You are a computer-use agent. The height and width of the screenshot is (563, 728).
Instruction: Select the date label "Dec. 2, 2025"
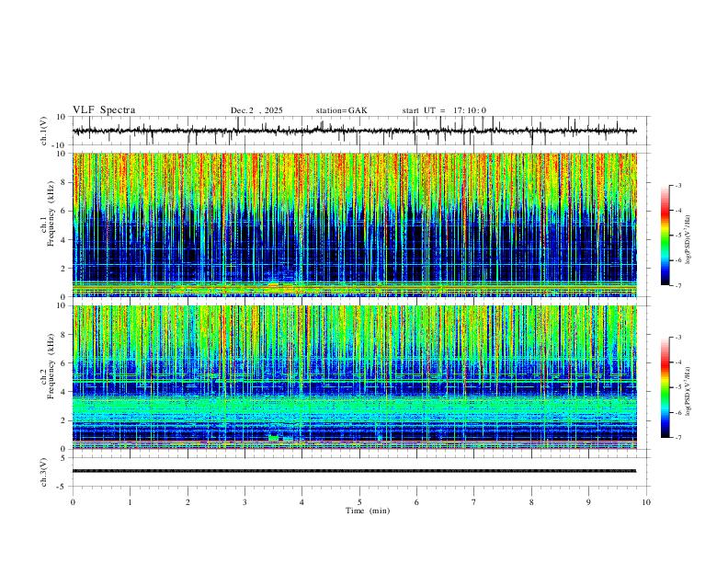(256, 110)
